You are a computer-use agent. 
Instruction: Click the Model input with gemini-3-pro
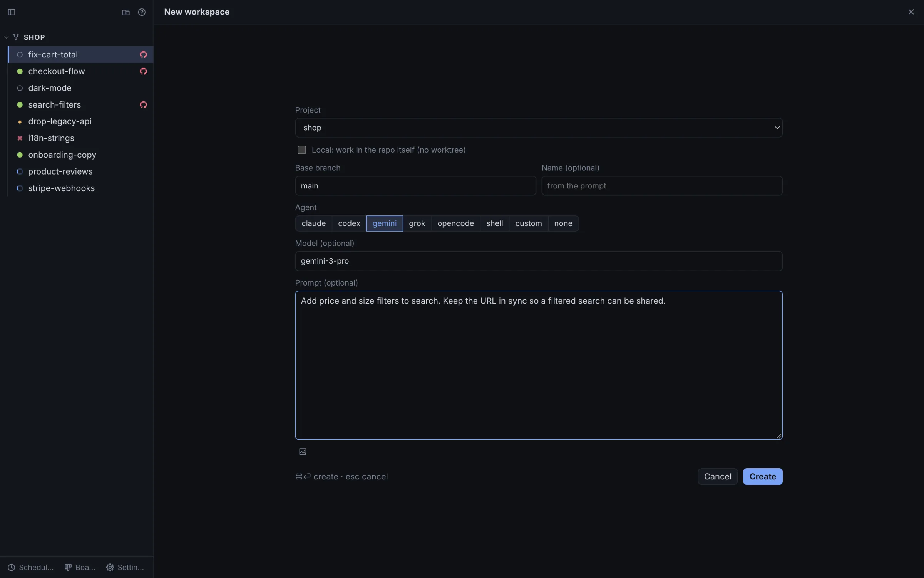539,261
